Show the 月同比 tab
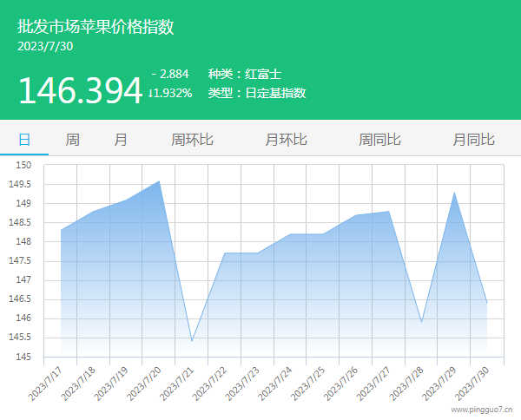 pyautogui.click(x=473, y=140)
